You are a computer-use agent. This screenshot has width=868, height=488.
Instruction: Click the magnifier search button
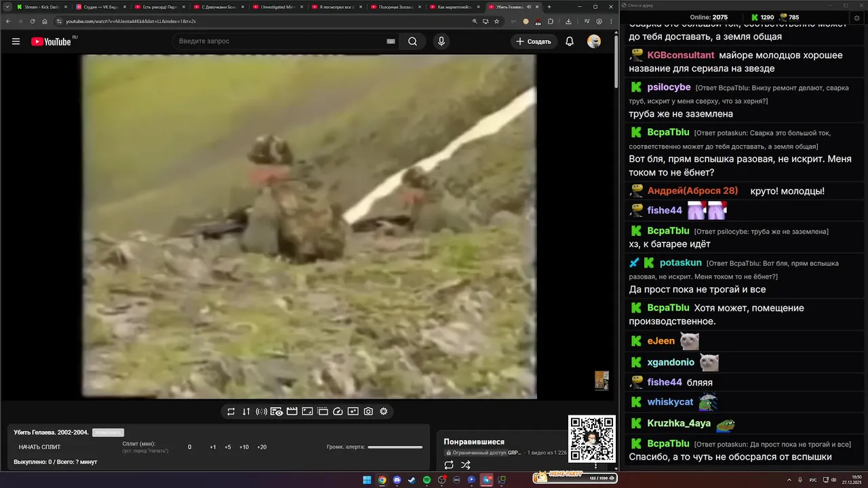(412, 41)
